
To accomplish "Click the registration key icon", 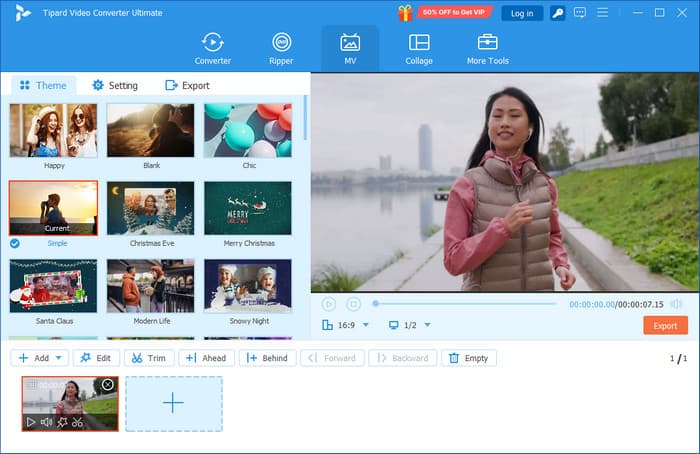I will pos(557,13).
